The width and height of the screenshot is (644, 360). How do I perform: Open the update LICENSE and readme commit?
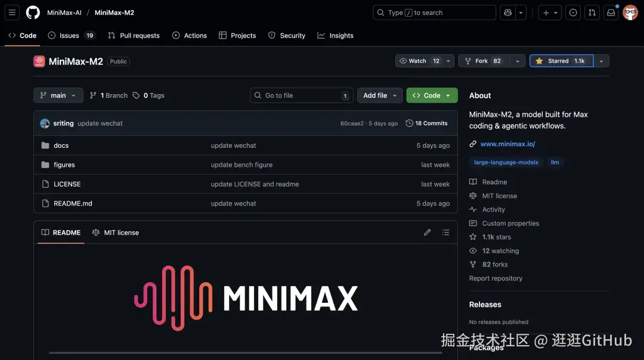(255, 184)
